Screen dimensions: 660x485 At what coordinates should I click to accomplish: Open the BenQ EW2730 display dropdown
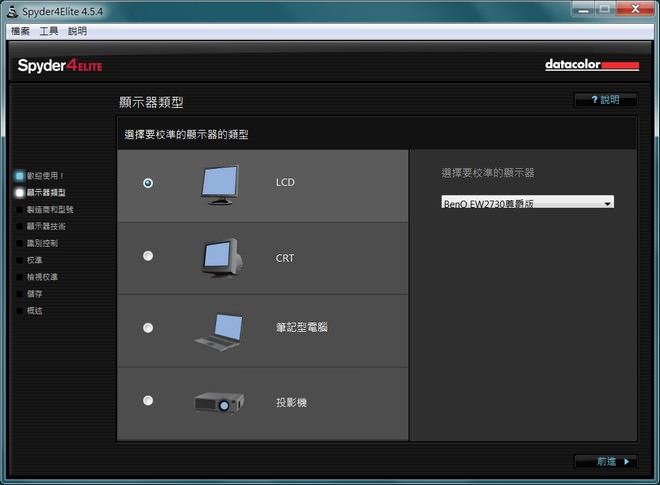tap(527, 203)
